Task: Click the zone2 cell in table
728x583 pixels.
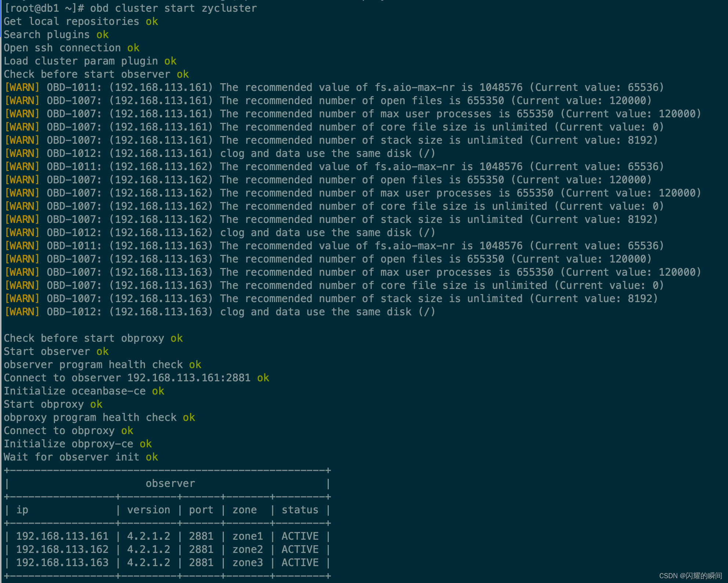Action: [248, 549]
